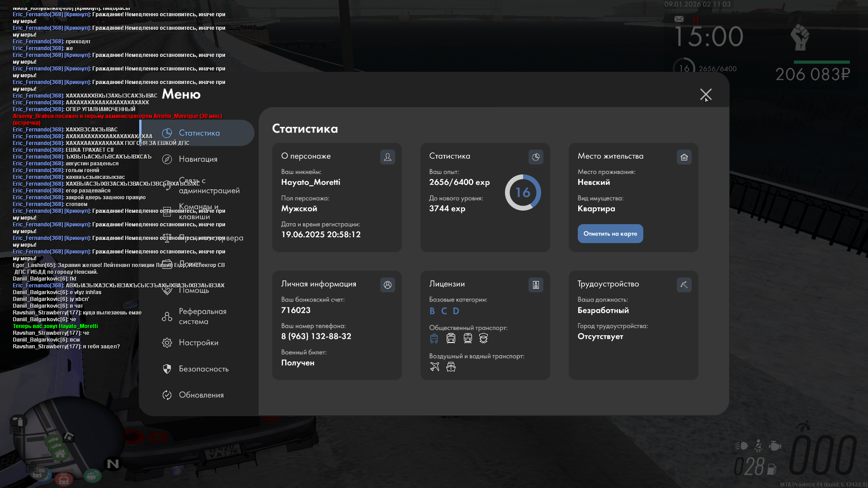Click the boat license icon
Image resolution: width=868 pixels, height=488 pixels.
[451, 367]
